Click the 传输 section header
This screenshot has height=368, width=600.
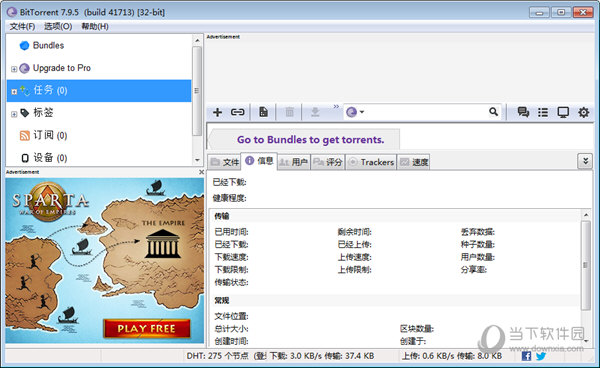point(222,216)
